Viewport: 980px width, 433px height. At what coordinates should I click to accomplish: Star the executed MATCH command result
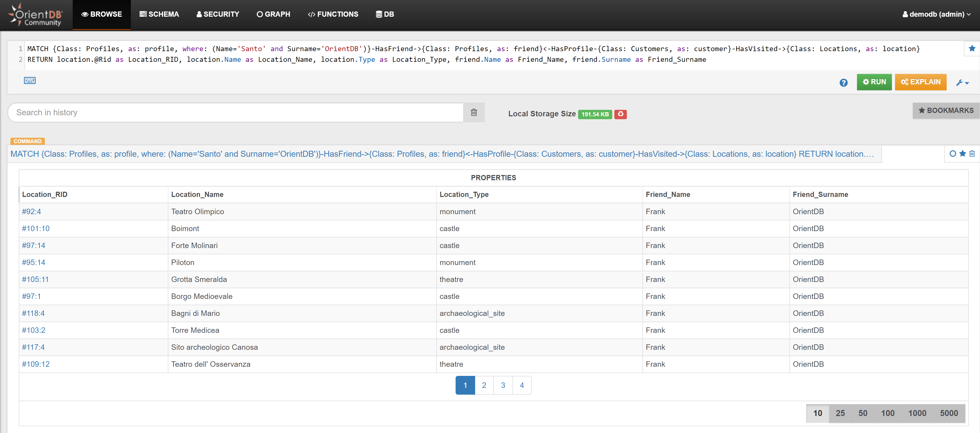tap(963, 153)
